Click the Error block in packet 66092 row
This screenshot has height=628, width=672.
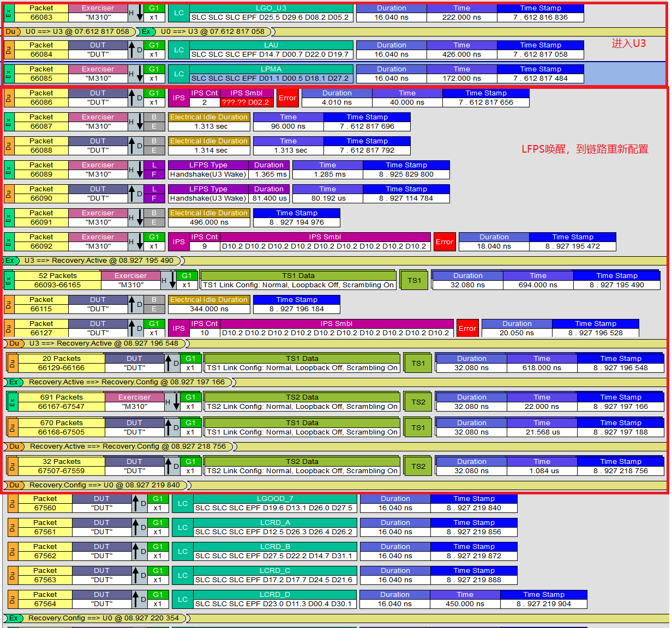445,242
